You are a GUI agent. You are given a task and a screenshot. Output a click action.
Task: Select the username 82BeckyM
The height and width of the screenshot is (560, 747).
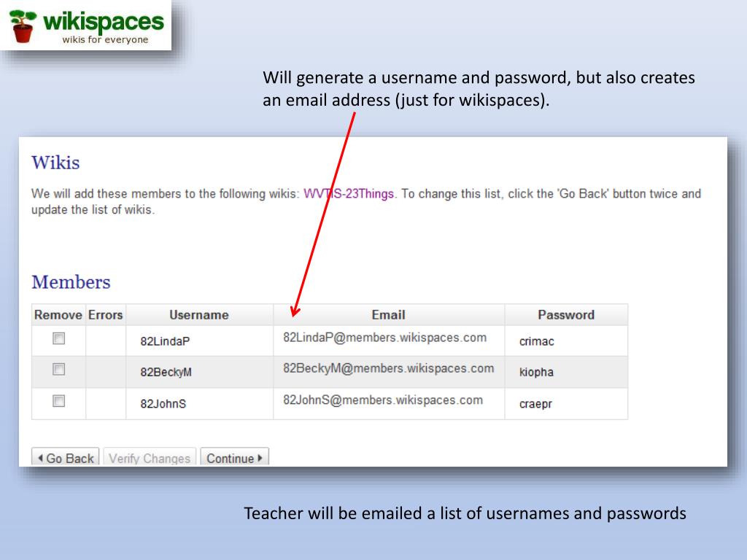coord(166,372)
